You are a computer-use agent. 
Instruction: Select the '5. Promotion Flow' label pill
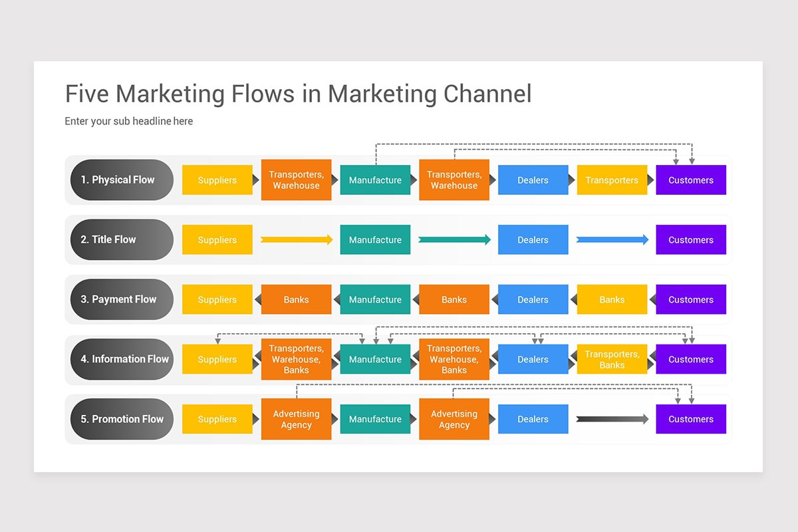pyautogui.click(x=122, y=419)
